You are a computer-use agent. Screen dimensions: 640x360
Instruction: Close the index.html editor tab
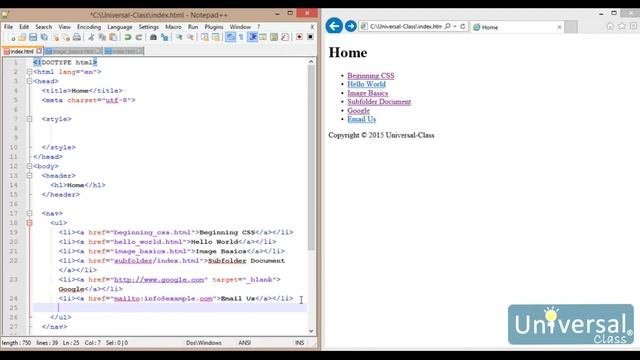39,51
